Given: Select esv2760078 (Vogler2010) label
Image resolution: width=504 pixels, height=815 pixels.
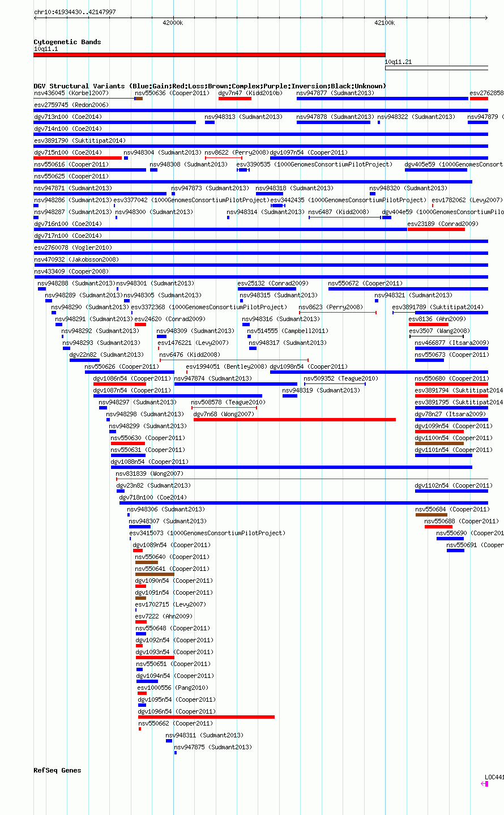Looking at the screenshot, I should (73, 248).
